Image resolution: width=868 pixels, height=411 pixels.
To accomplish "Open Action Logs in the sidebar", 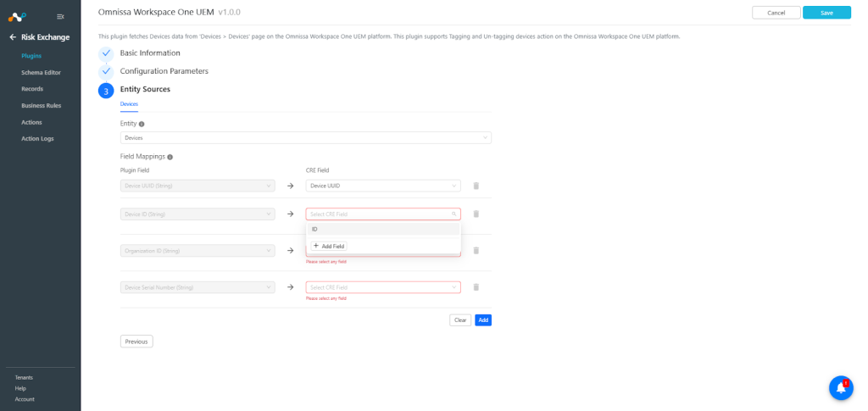I will [37, 139].
